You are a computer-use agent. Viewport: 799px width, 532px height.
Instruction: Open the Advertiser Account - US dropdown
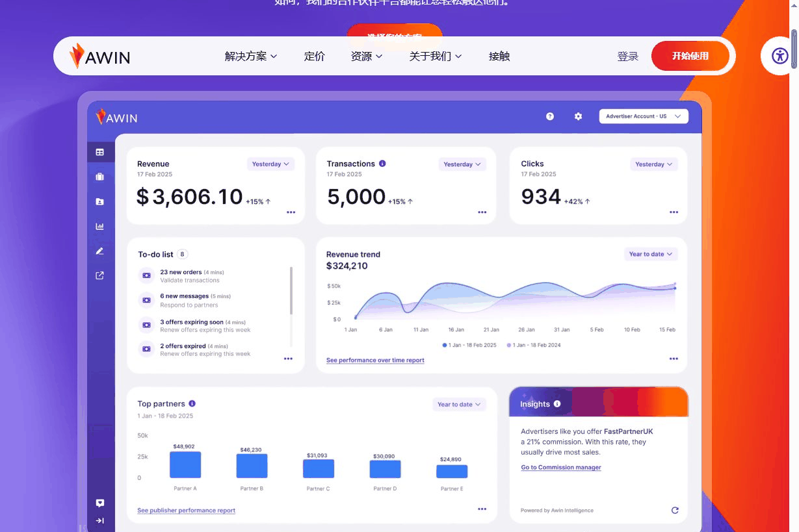tap(644, 116)
